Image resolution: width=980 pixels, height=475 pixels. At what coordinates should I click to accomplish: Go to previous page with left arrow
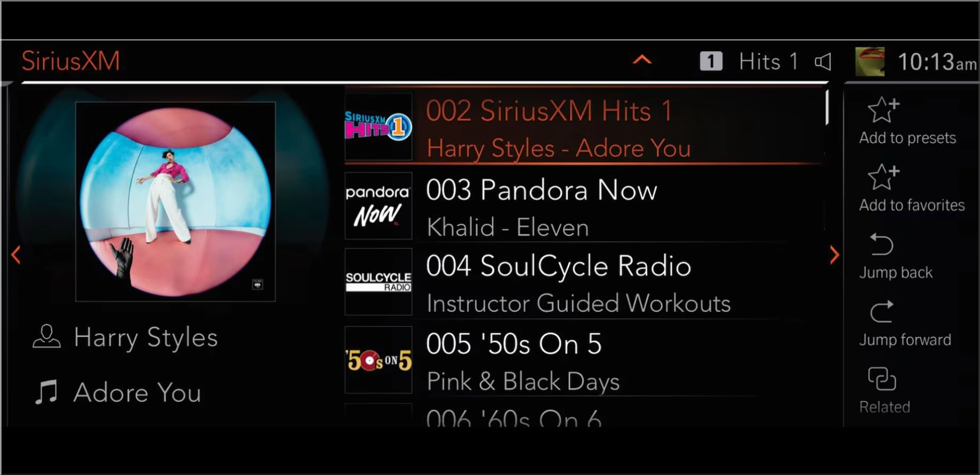(x=16, y=255)
